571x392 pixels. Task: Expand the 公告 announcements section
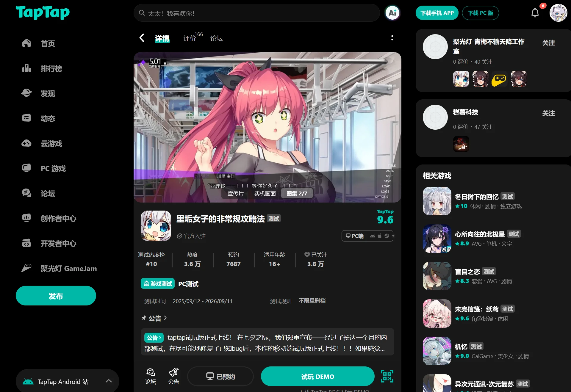click(x=154, y=318)
